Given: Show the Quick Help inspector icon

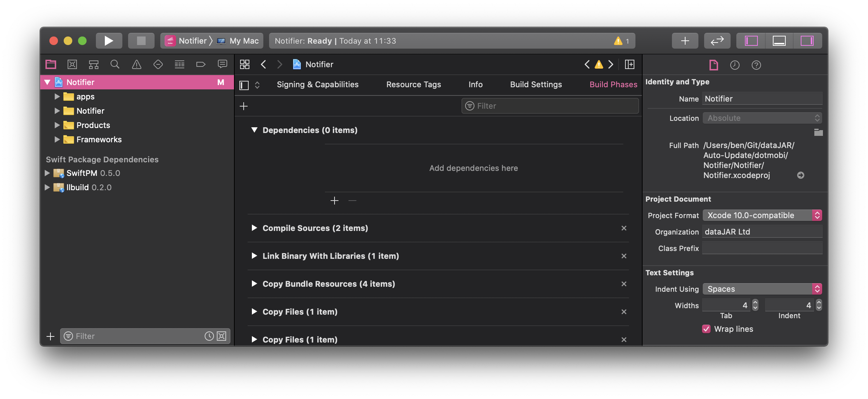Looking at the screenshot, I should point(756,65).
